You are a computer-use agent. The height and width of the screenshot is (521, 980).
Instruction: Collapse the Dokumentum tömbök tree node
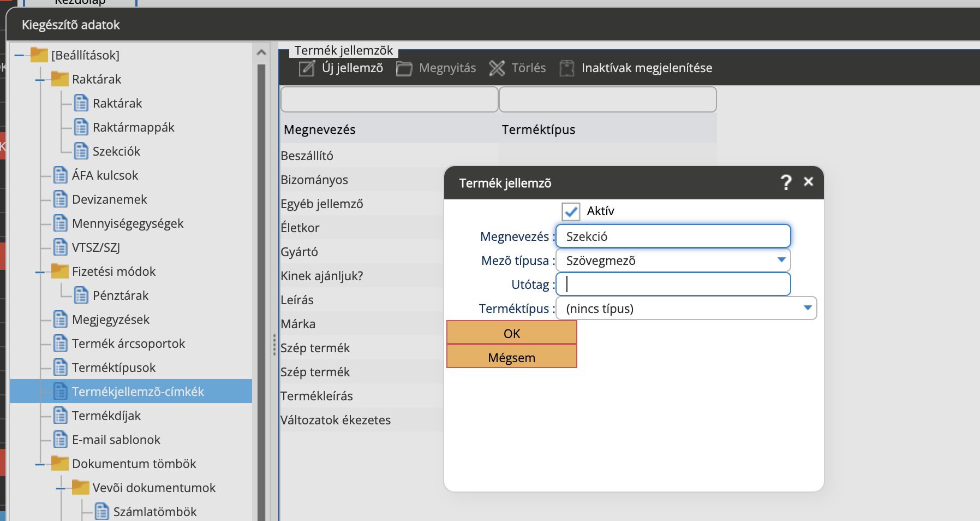point(40,464)
